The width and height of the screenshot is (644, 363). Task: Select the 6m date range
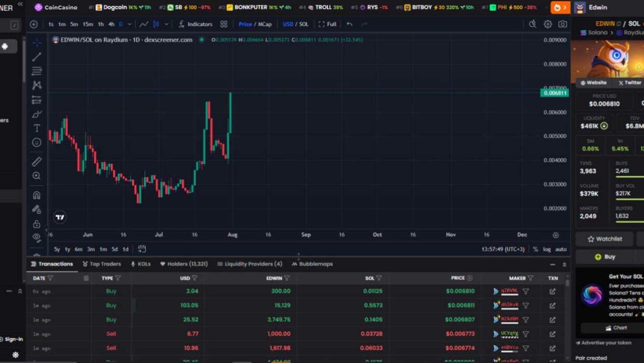click(x=78, y=249)
